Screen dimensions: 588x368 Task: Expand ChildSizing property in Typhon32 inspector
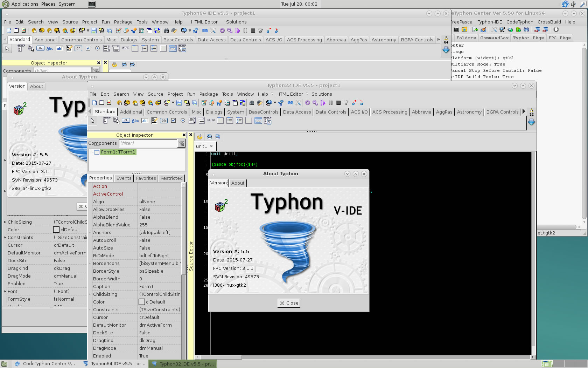(x=90, y=294)
